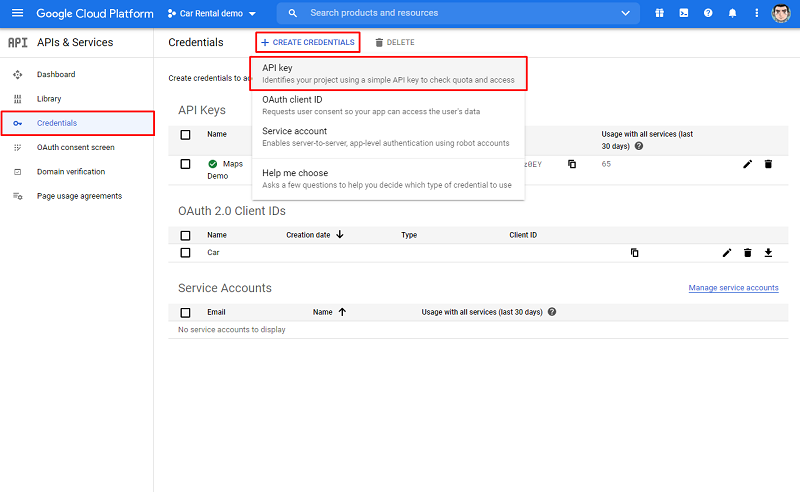
Task: Open the hamburger navigation menu
Action: tap(17, 13)
